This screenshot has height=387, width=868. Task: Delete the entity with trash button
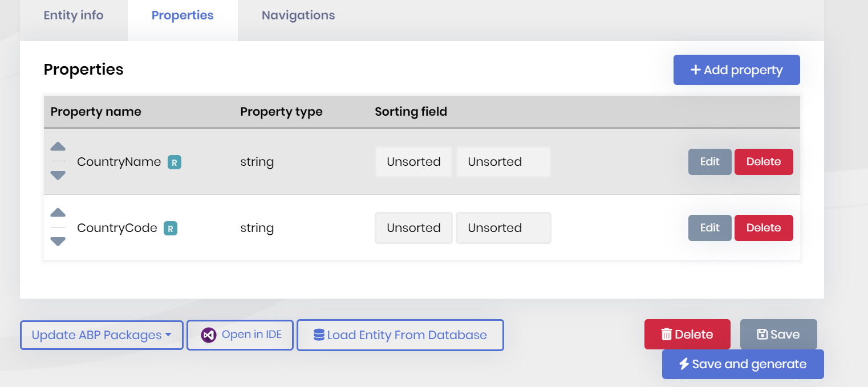tap(687, 335)
